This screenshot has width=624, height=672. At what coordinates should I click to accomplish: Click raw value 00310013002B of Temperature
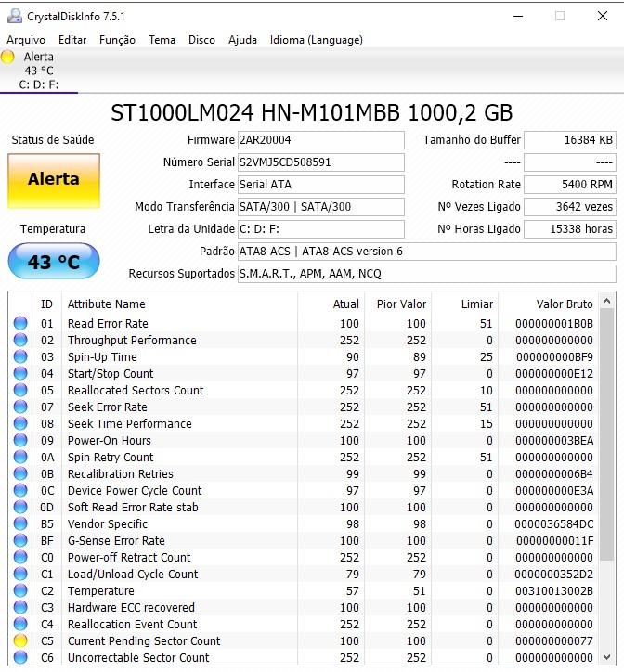[554, 591]
